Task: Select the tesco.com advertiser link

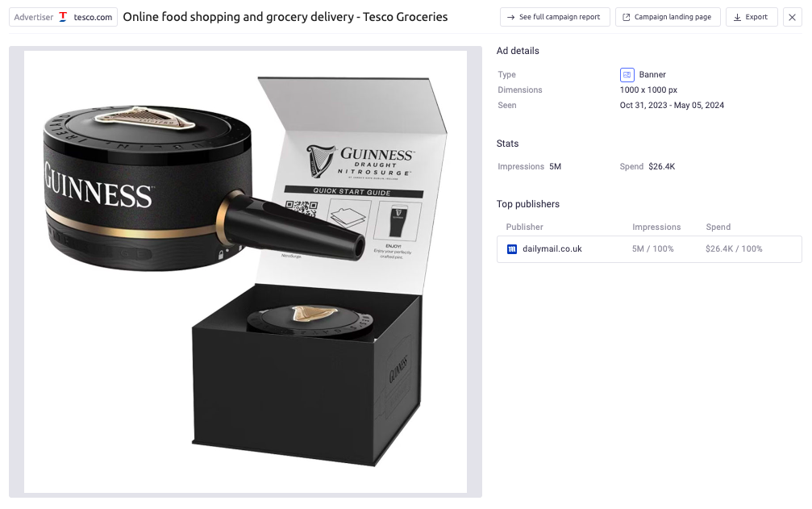Action: coord(93,17)
